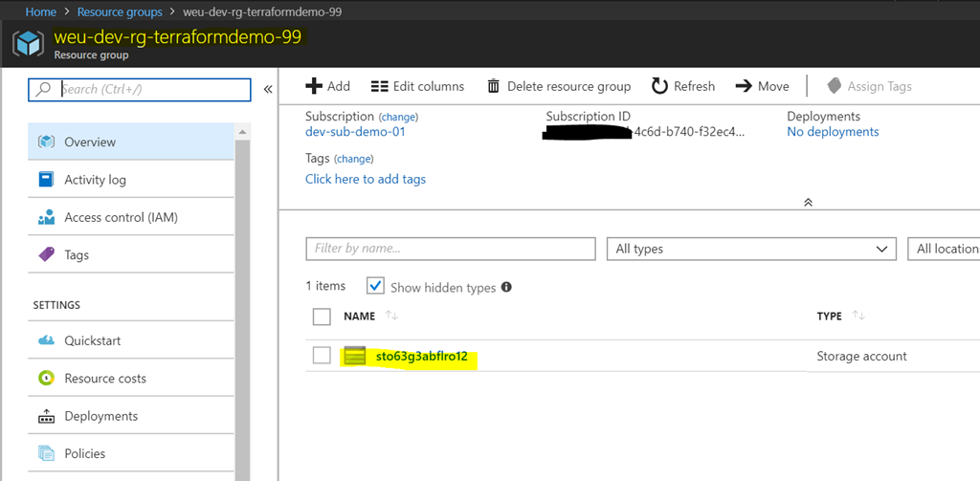The height and width of the screenshot is (481, 980).
Task: Click the Overview cube icon in sidebar
Action: [46, 142]
